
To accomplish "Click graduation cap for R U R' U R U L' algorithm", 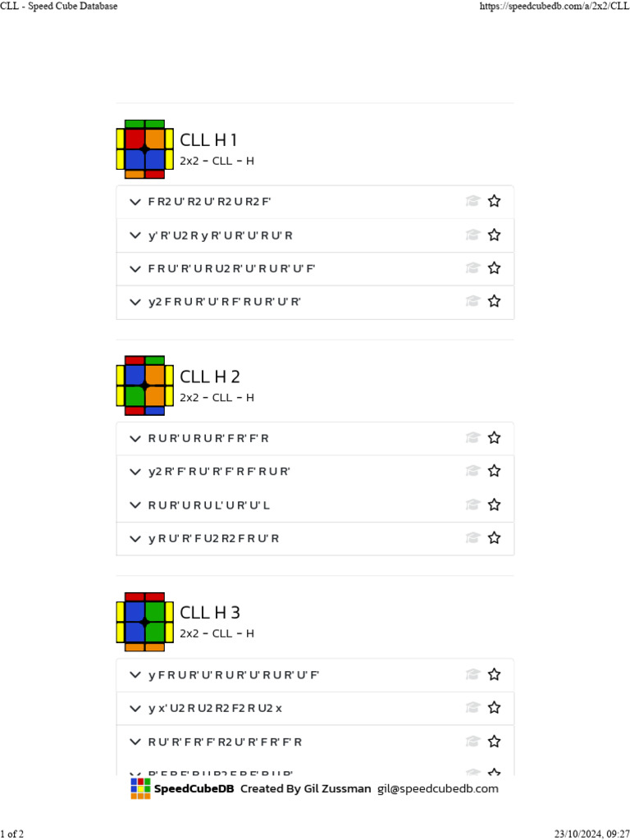I will pyautogui.click(x=472, y=504).
